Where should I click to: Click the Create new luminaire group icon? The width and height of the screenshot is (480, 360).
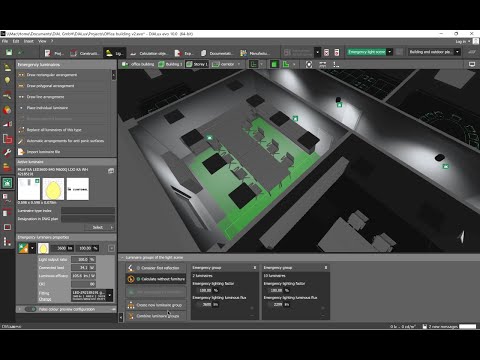point(131,305)
